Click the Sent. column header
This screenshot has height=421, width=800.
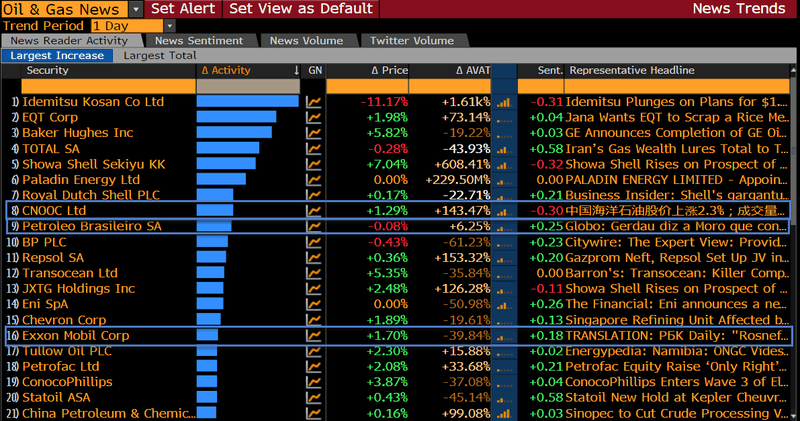(x=541, y=70)
